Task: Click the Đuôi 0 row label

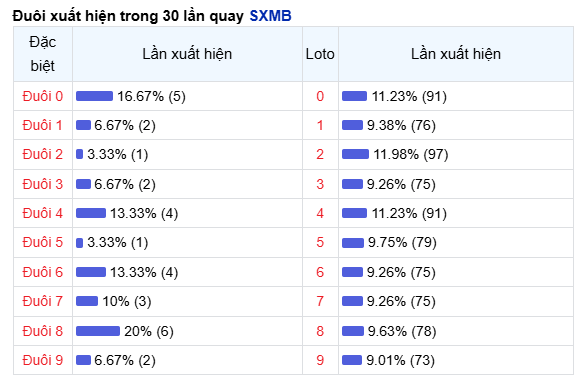Action: click(43, 96)
